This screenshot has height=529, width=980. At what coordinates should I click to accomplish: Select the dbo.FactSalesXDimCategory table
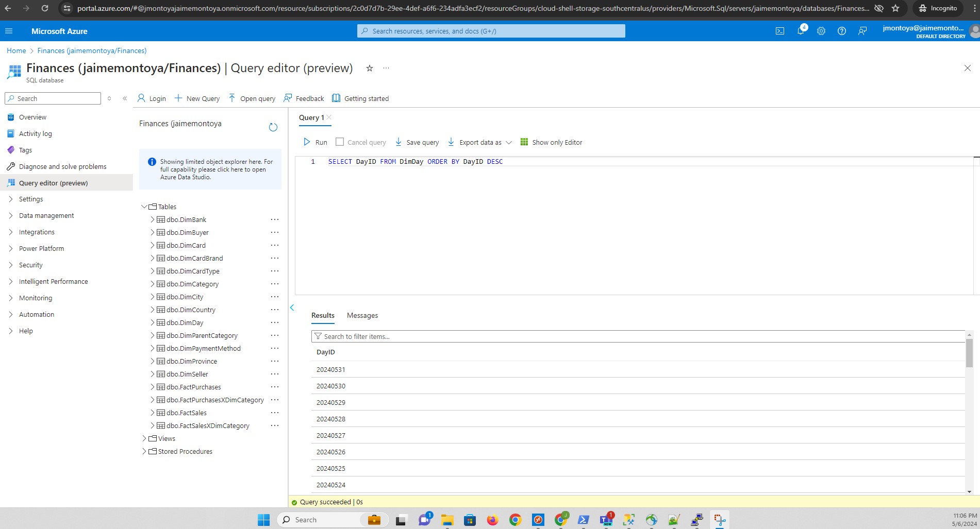coord(208,425)
